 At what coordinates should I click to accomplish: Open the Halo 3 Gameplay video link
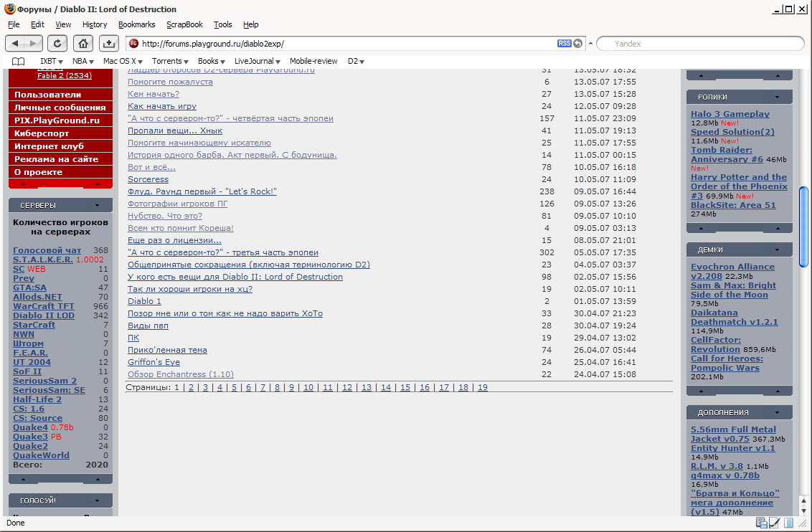click(x=730, y=114)
